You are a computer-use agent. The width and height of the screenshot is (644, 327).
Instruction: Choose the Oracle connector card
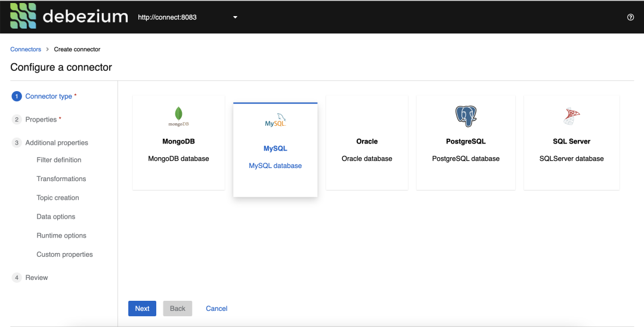[367, 142]
